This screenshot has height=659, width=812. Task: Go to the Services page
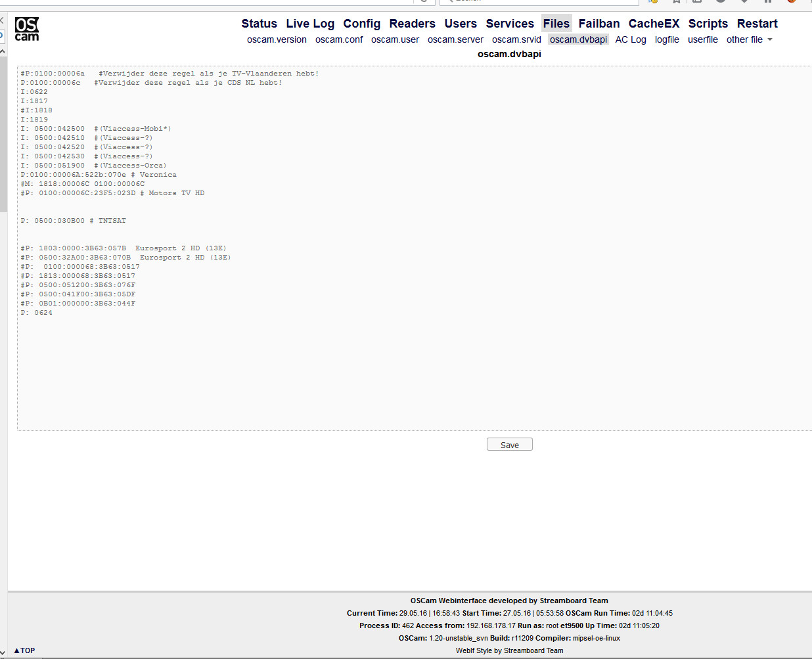point(510,24)
